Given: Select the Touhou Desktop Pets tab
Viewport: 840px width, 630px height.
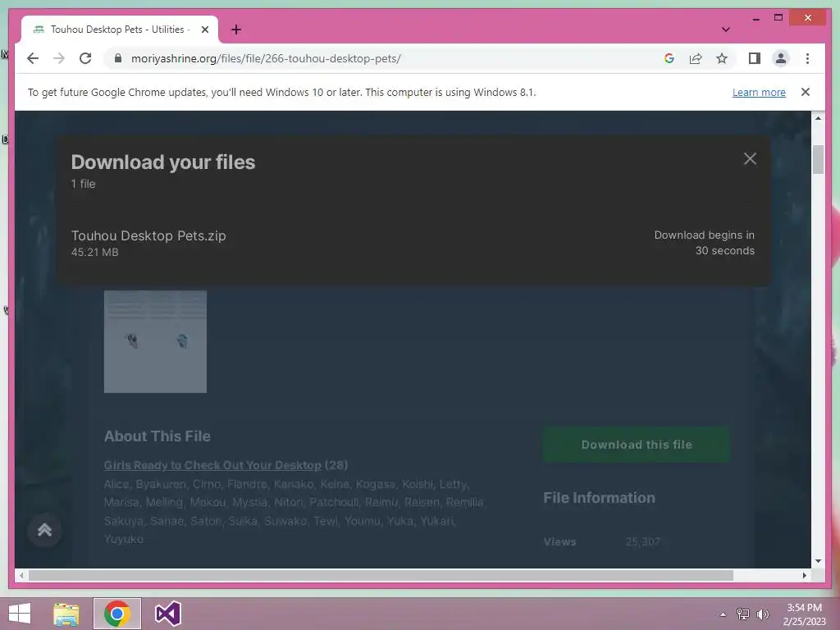Looking at the screenshot, I should pyautogui.click(x=120, y=30).
